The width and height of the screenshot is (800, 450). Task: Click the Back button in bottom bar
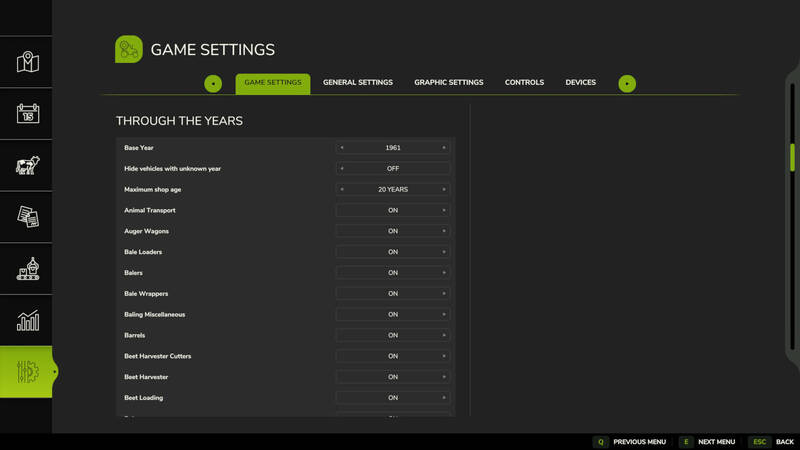point(773,441)
